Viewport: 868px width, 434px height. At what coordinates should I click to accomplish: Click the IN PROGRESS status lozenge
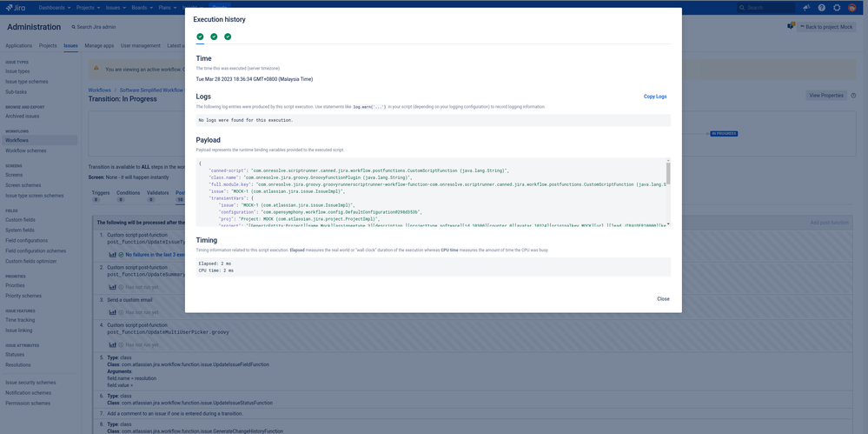[724, 134]
